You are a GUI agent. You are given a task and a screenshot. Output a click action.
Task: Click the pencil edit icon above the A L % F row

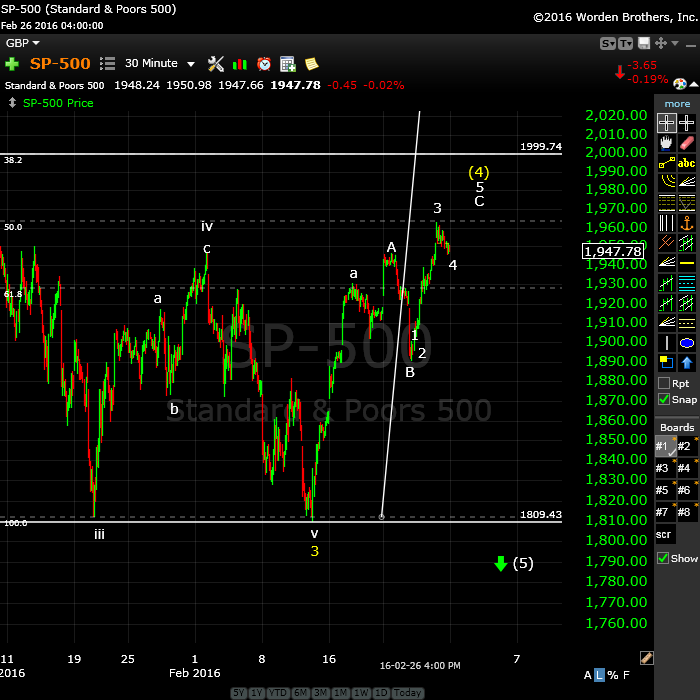click(x=646, y=658)
